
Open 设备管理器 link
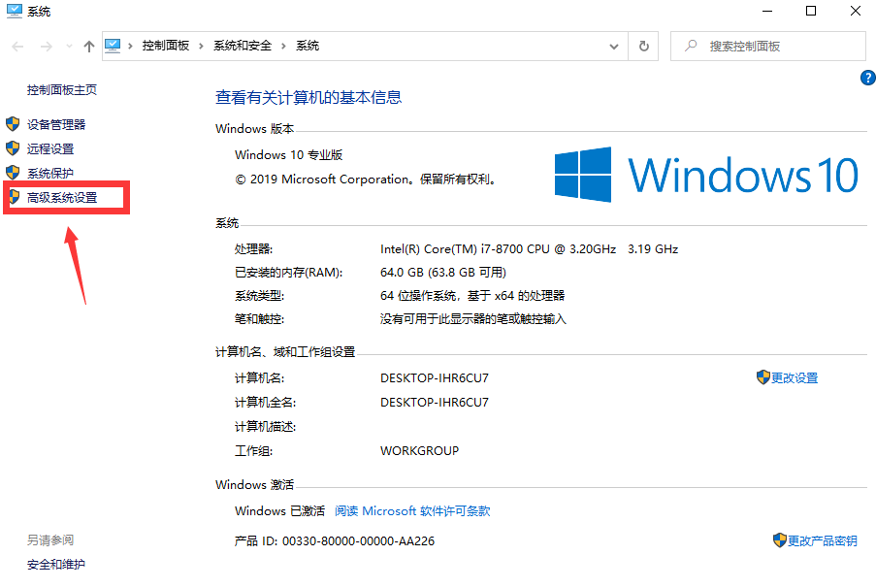pyautogui.click(x=56, y=124)
